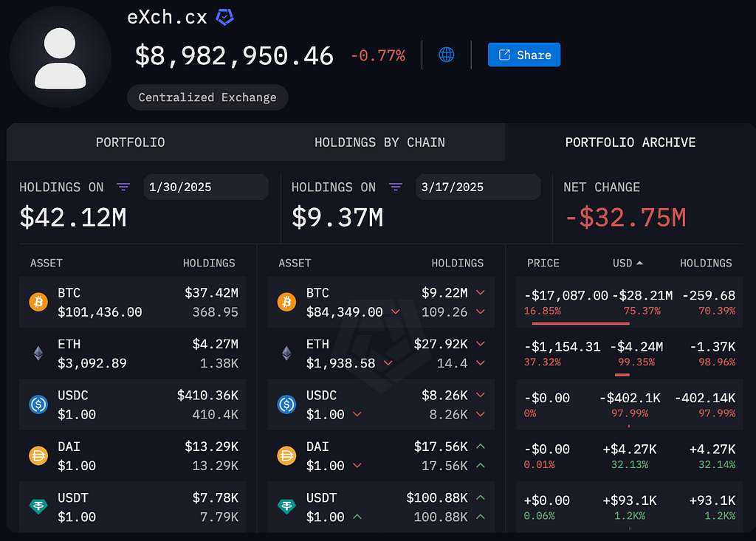Click the ETH price $3,092.89
Screen dimensions: 756x541
(x=92, y=364)
